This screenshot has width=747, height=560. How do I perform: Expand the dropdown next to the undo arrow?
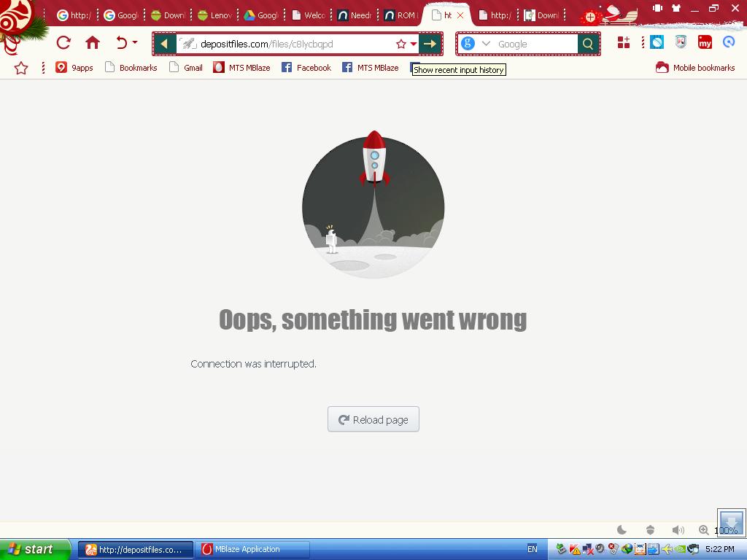[x=135, y=43]
